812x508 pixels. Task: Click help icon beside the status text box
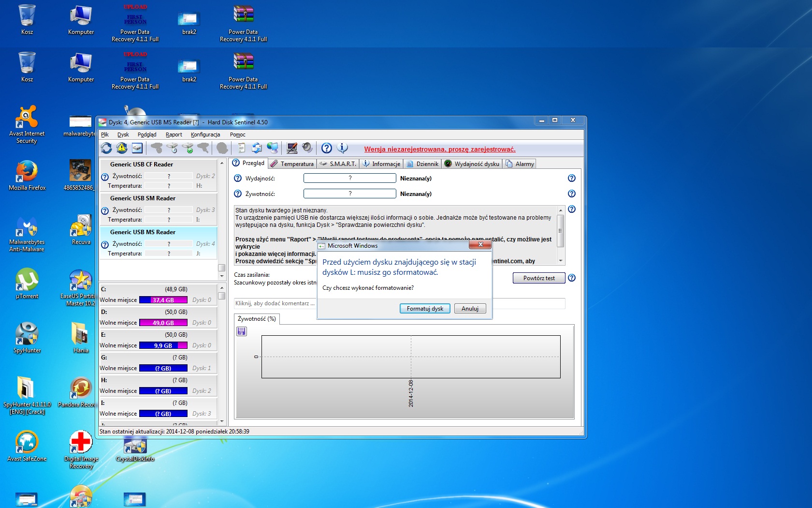pyautogui.click(x=572, y=209)
